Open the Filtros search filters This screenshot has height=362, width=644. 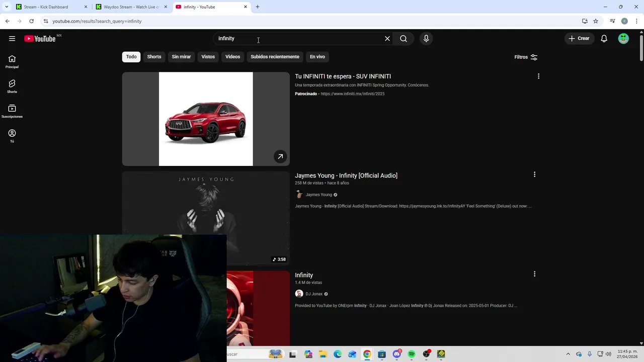pos(526,57)
